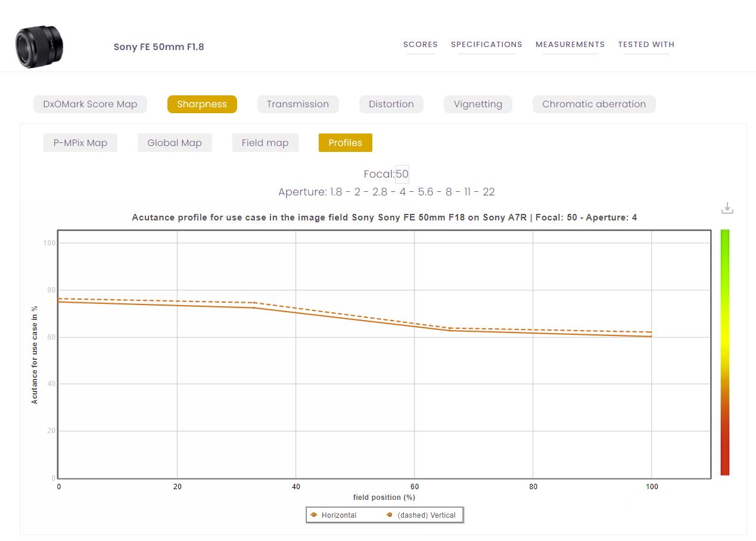Click the dashed Vertical line endpoint at 100%

coord(651,332)
